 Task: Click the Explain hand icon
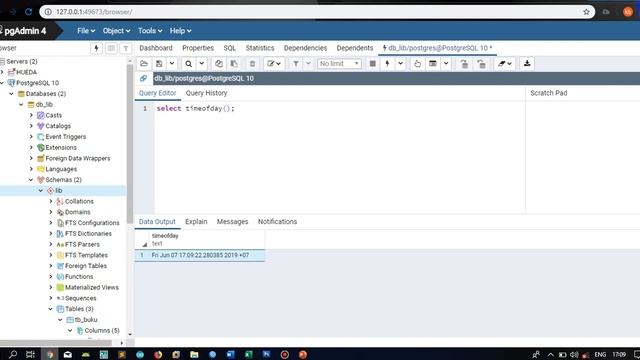click(x=417, y=64)
